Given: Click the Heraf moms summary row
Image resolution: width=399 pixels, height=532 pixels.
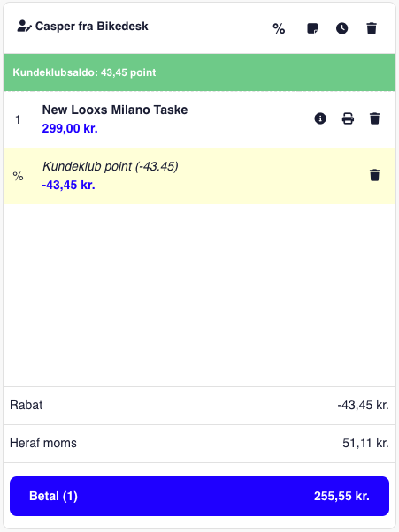Looking at the screenshot, I should click(x=199, y=443).
